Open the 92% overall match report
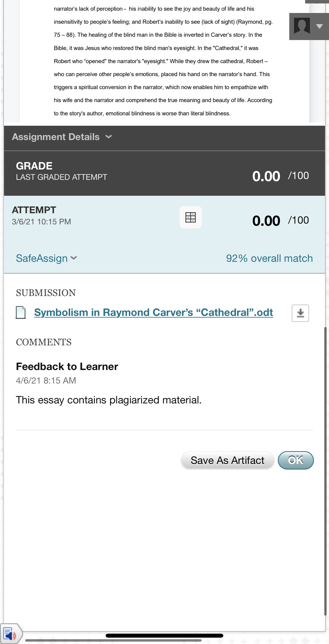This screenshot has height=644, width=329. [x=269, y=258]
